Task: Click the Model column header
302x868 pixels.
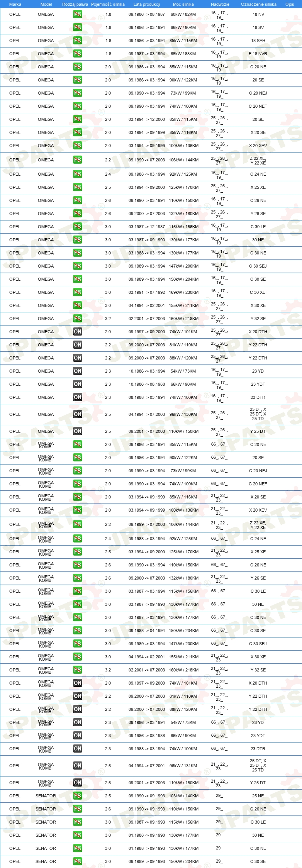Action: tap(46, 4)
